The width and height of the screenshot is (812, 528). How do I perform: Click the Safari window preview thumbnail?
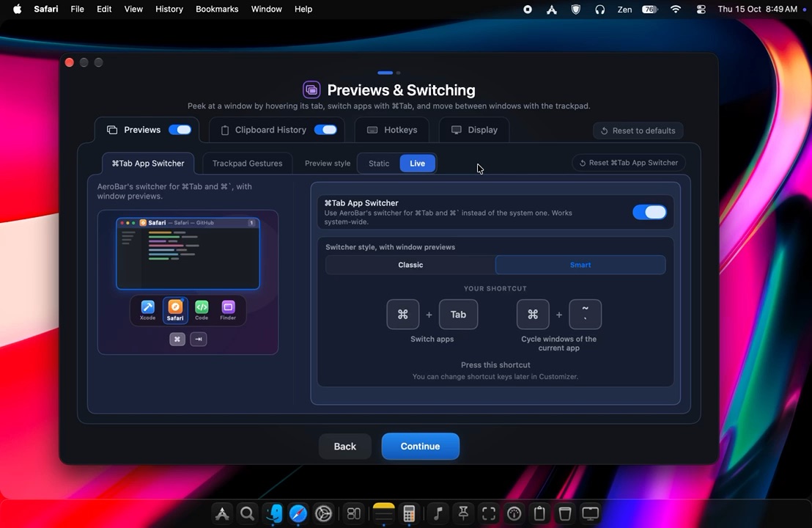click(188, 254)
